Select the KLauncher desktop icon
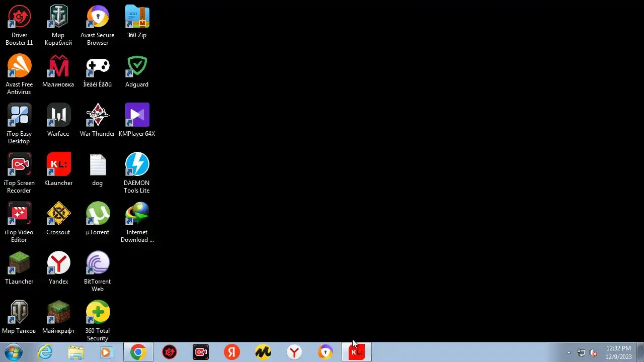The image size is (644, 362). pos(58,170)
